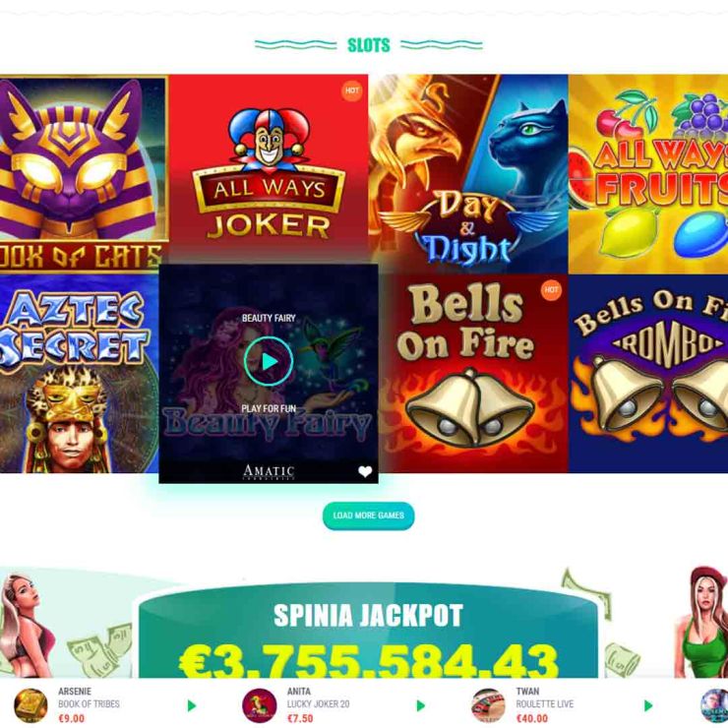Image resolution: width=728 pixels, height=728 pixels.
Task: Open All Ways Fruits slot
Action: [648, 174]
